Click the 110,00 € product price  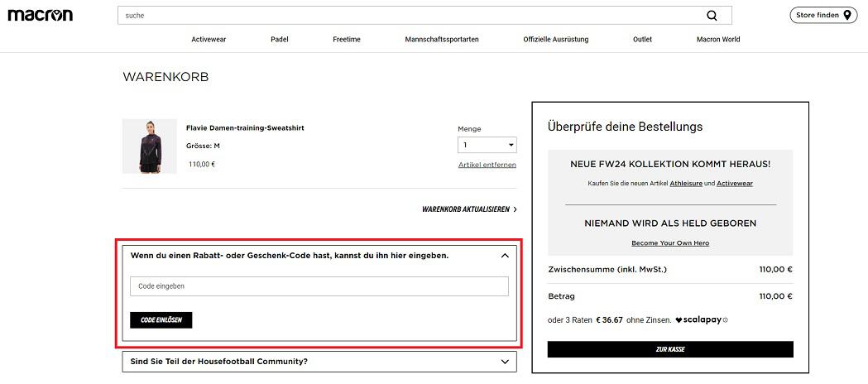point(202,165)
